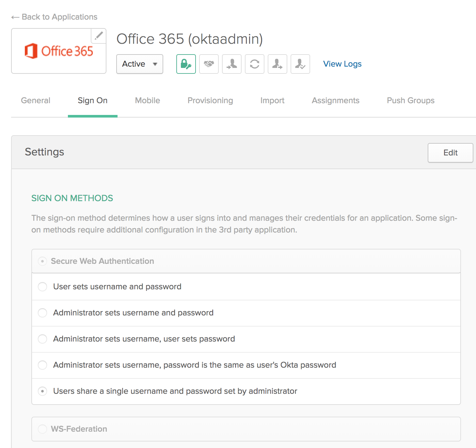
Task: Open the Push Groups tab
Action: pos(411,101)
